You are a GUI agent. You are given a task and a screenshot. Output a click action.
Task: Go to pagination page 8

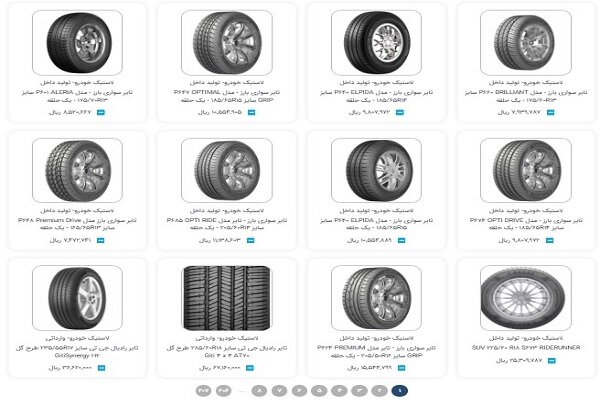tap(259, 390)
